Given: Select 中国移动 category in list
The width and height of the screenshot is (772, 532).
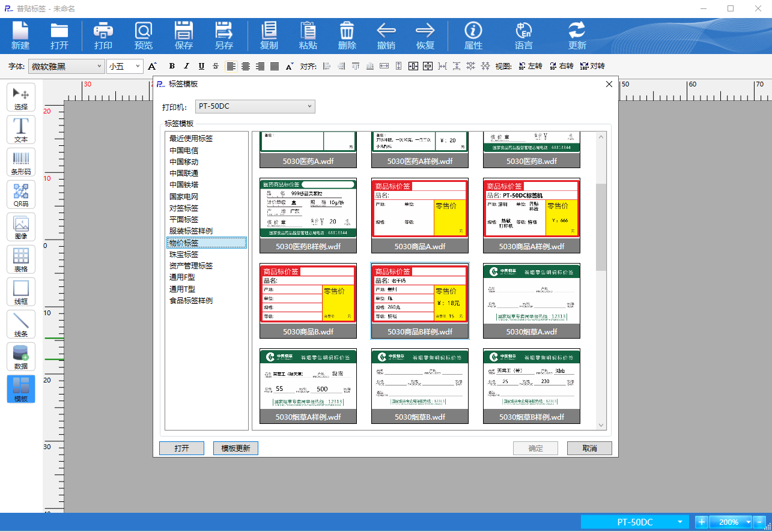Looking at the screenshot, I should (184, 162).
